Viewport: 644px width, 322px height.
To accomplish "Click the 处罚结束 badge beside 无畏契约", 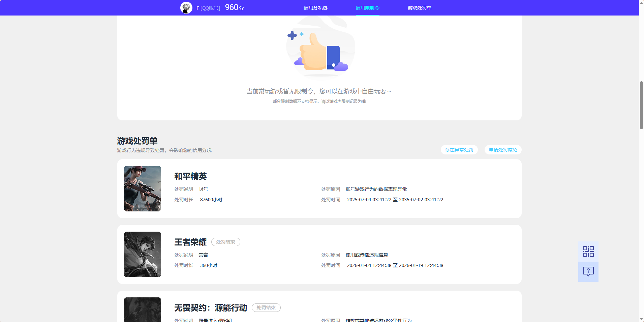I will coord(266,308).
